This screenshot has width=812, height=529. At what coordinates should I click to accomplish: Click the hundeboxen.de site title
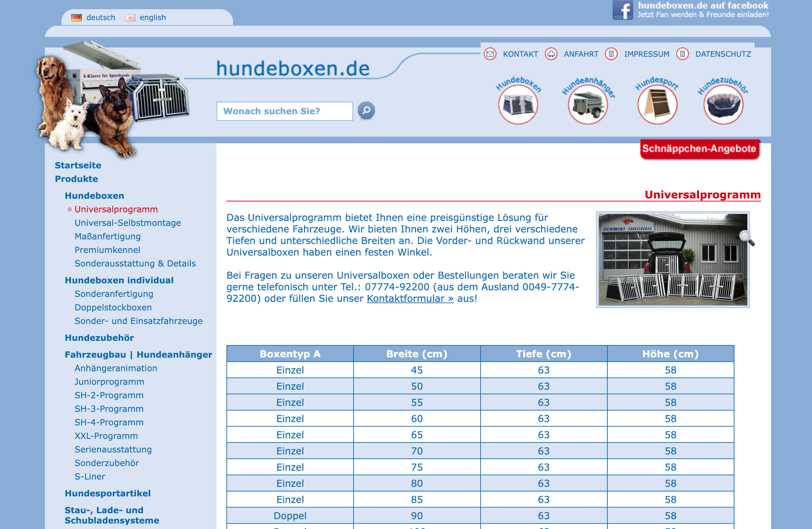pyautogui.click(x=293, y=68)
